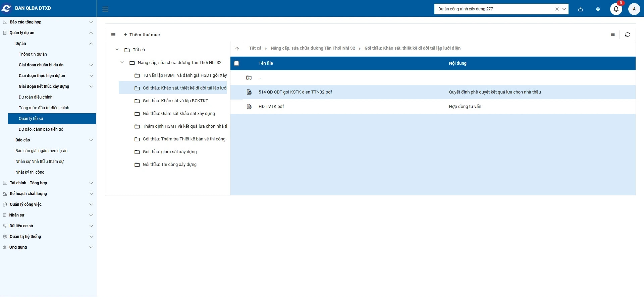
Task: Clear the selected project in the combo box
Action: tap(557, 9)
